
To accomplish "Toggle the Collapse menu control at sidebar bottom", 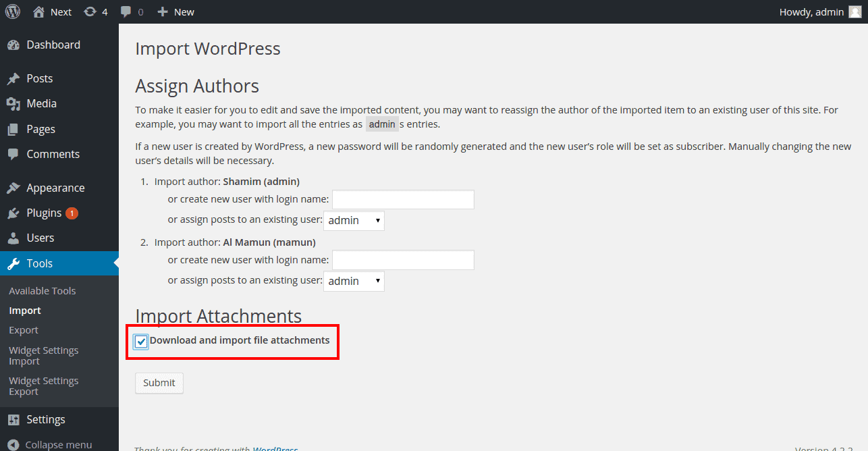I will (x=51, y=444).
